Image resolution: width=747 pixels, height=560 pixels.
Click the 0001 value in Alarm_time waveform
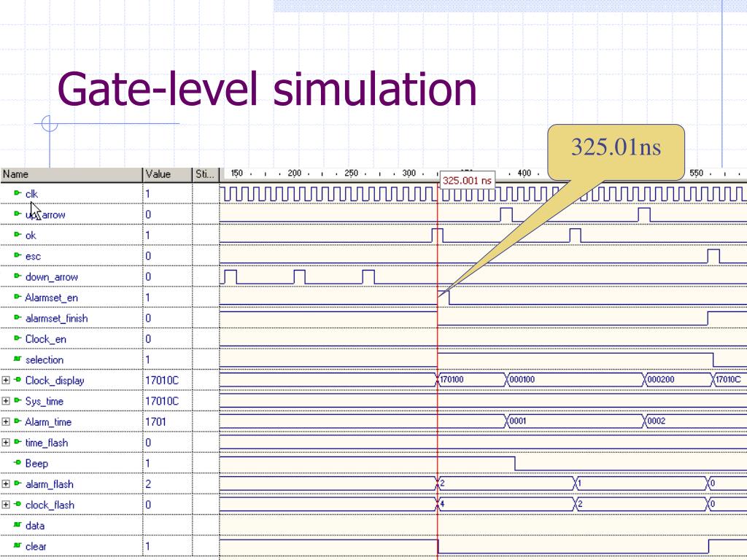pyautogui.click(x=518, y=421)
